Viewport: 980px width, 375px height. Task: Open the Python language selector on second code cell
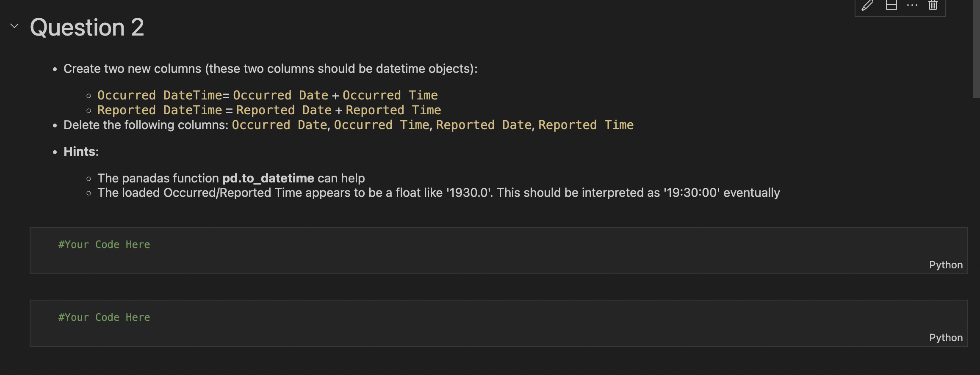pyautogui.click(x=946, y=337)
